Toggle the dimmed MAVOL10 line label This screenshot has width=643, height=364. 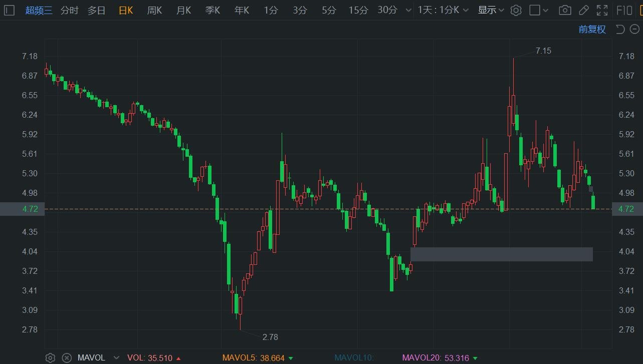click(354, 357)
